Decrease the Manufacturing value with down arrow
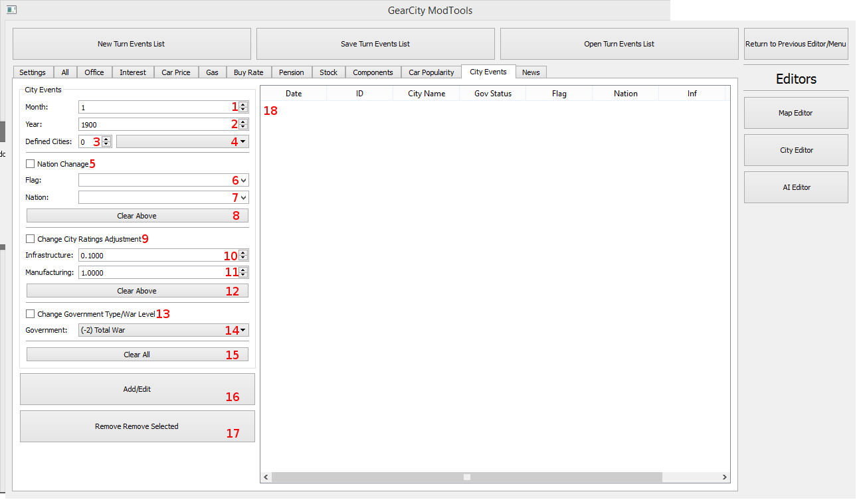This screenshot has height=504, width=861. point(243,276)
